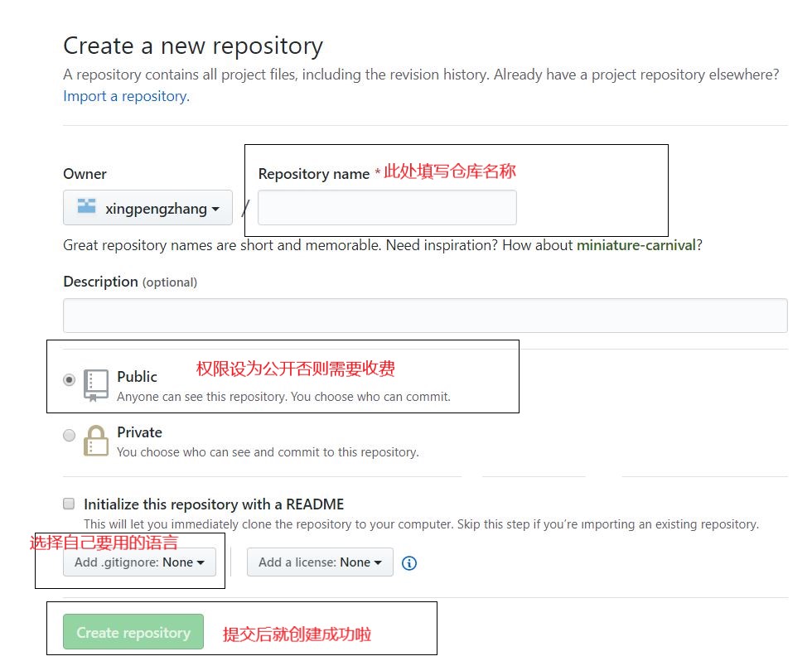The image size is (812, 661).
Task: Click into the Description text field
Action: [x=424, y=316]
